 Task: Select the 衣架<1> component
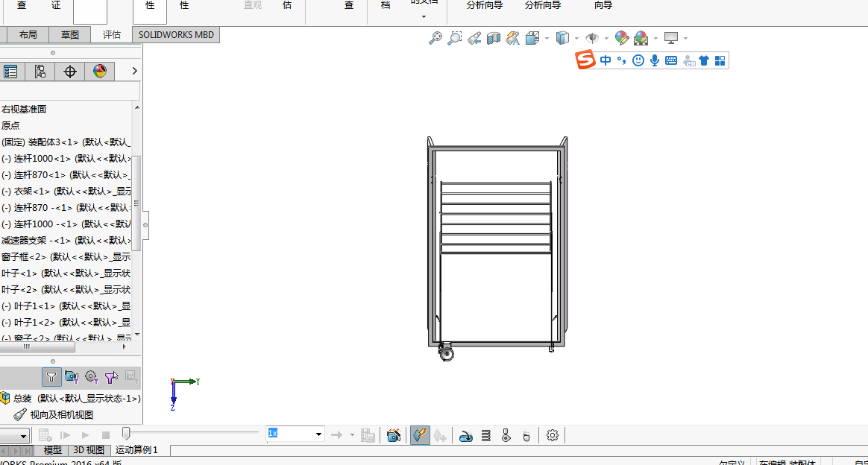[x=66, y=192]
